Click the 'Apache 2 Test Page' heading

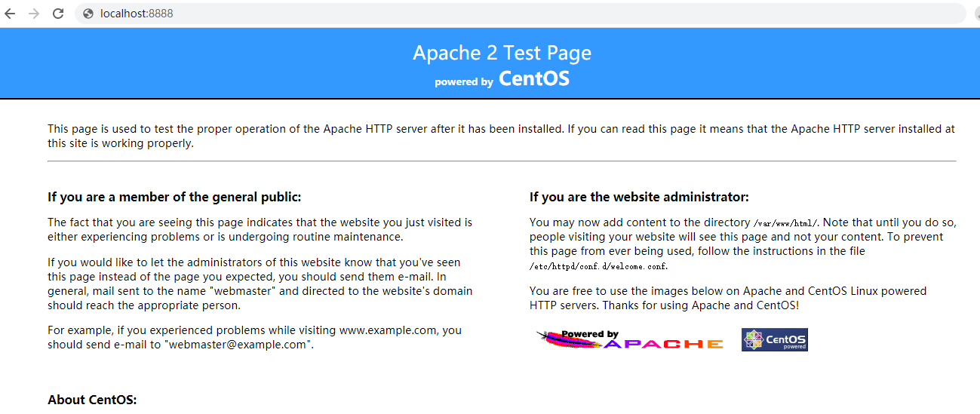point(502,53)
